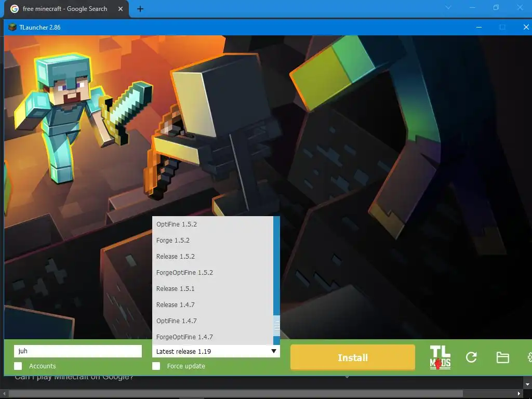Click the refresh icon in launcher bar
Screen dimensions: 532x399
pos(471,357)
